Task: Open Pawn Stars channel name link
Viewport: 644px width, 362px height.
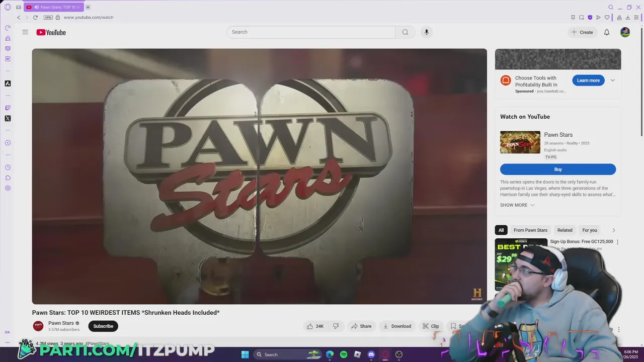Action: 61,323
